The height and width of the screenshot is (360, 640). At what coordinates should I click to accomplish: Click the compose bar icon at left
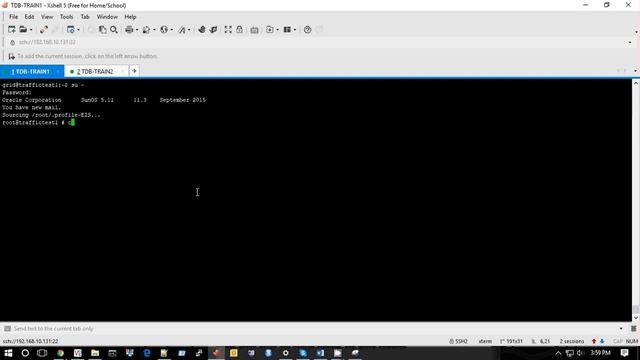(x=7, y=329)
